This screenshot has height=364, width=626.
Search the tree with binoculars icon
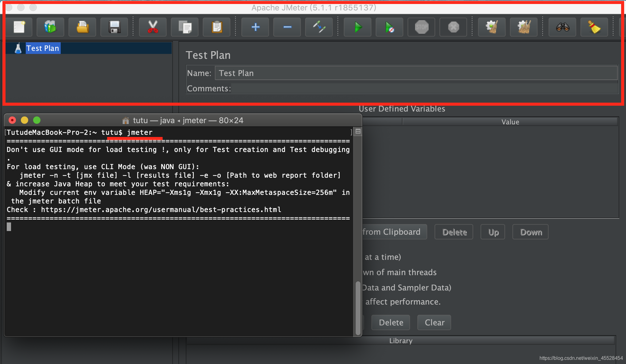point(563,27)
